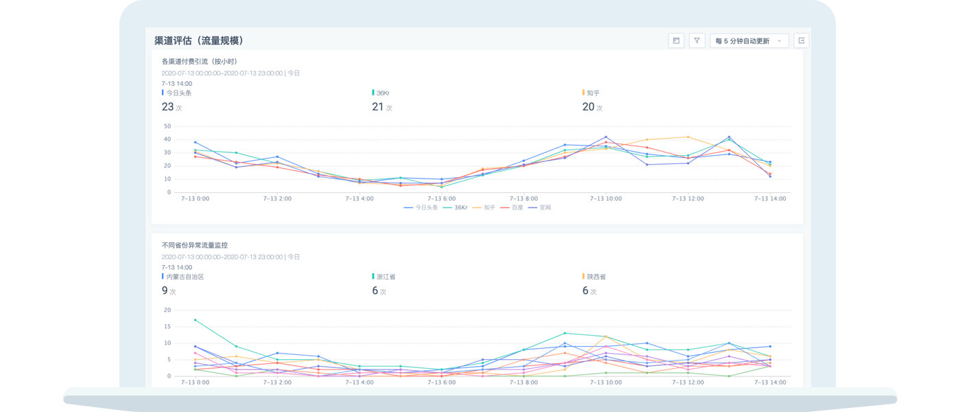Select the 浙江省 6 次 summary metric
The height and width of the screenshot is (412, 980).
pos(383,284)
